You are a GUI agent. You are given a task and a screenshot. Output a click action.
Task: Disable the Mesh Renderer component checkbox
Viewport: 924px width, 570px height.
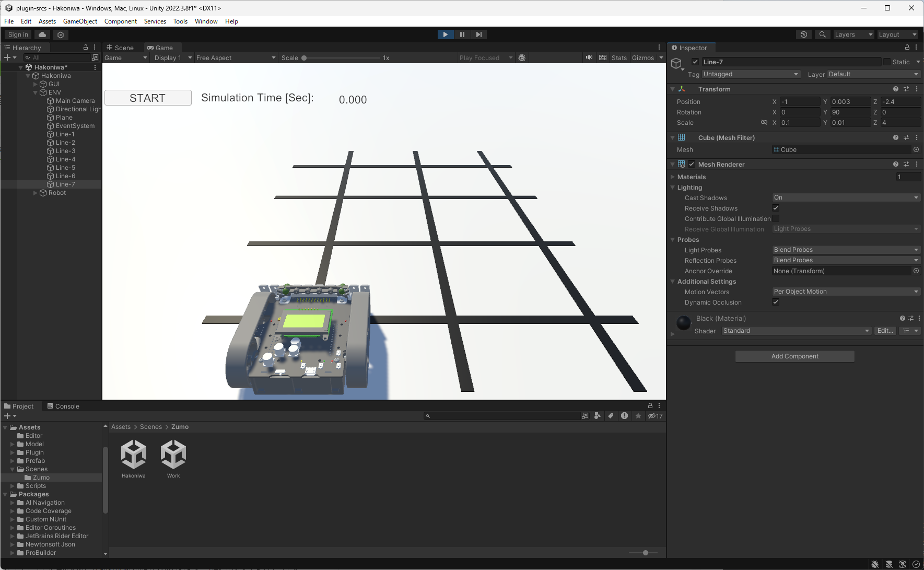pyautogui.click(x=692, y=164)
